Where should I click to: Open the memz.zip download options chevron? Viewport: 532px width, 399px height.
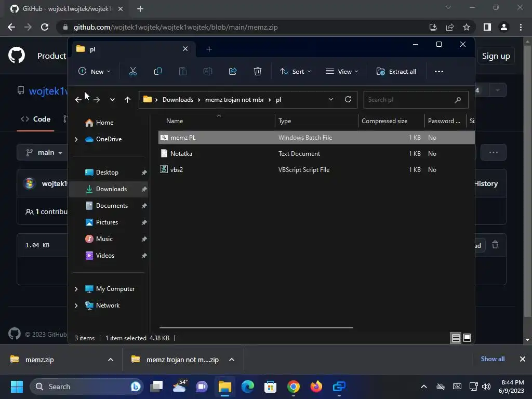111,360
